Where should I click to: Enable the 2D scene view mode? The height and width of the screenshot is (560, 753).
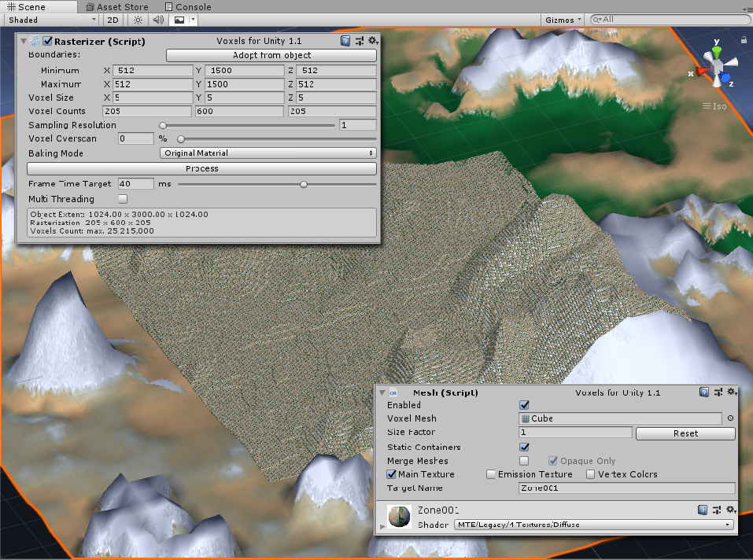coord(113,19)
